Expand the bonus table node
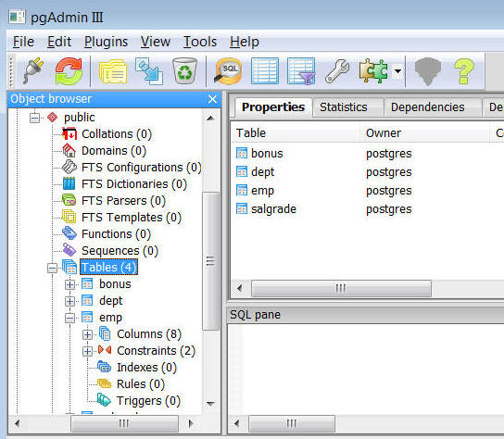 pos(69,284)
